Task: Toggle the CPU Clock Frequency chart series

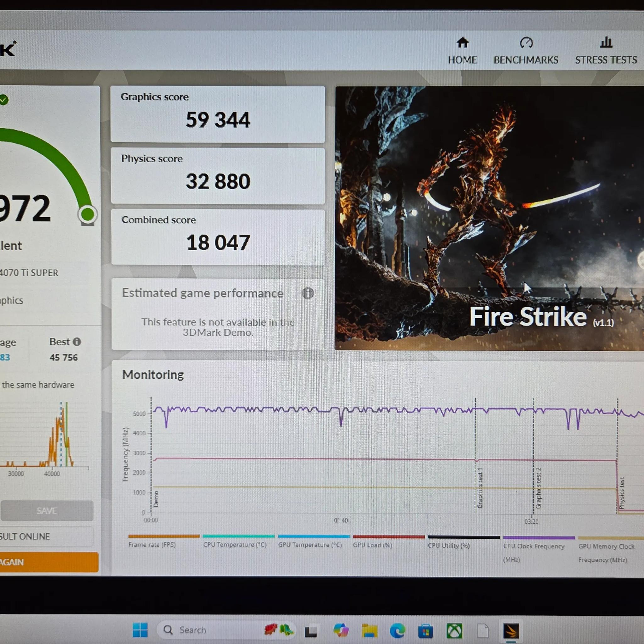Action: click(539, 550)
